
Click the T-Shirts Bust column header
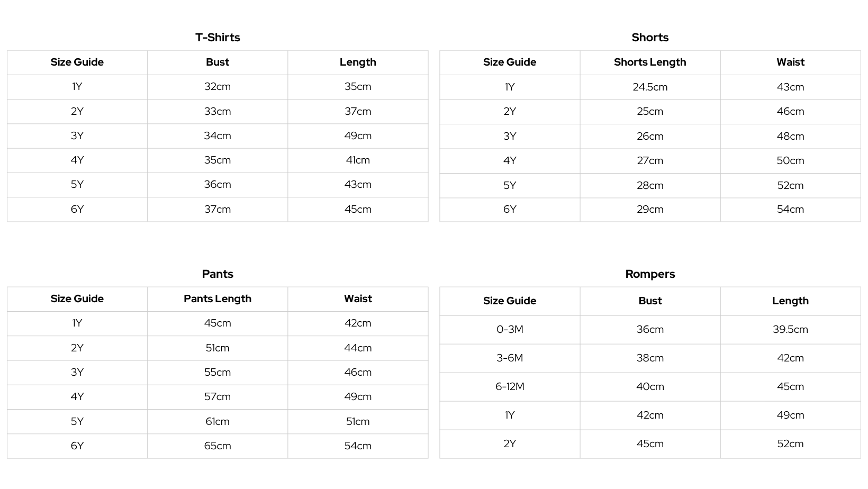(218, 62)
